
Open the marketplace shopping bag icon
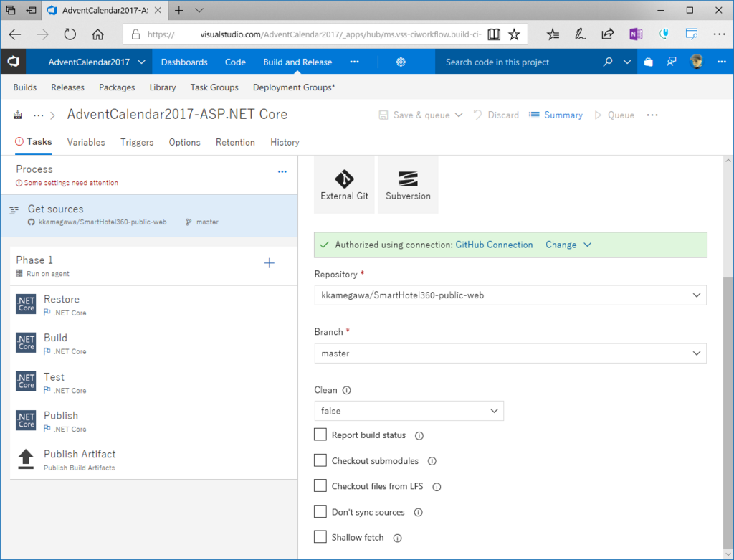pyautogui.click(x=648, y=62)
